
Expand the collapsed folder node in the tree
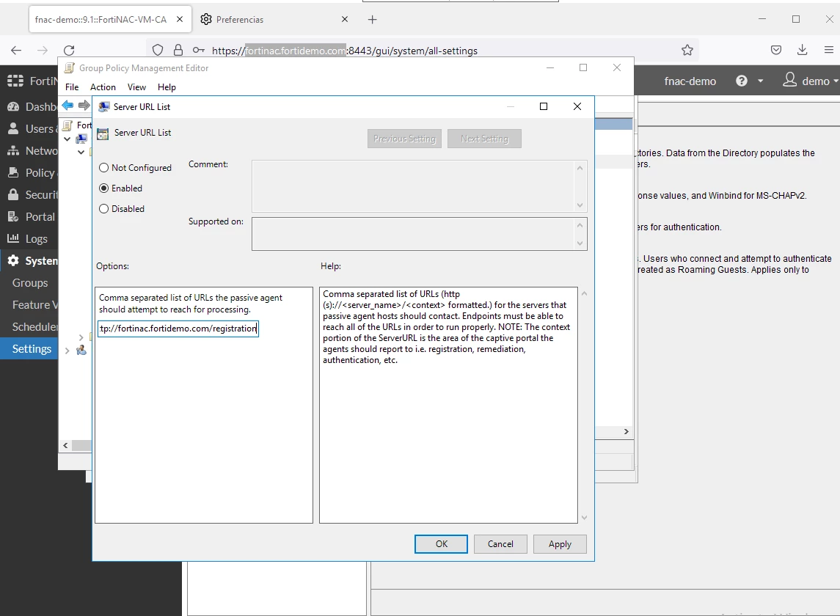click(x=81, y=337)
